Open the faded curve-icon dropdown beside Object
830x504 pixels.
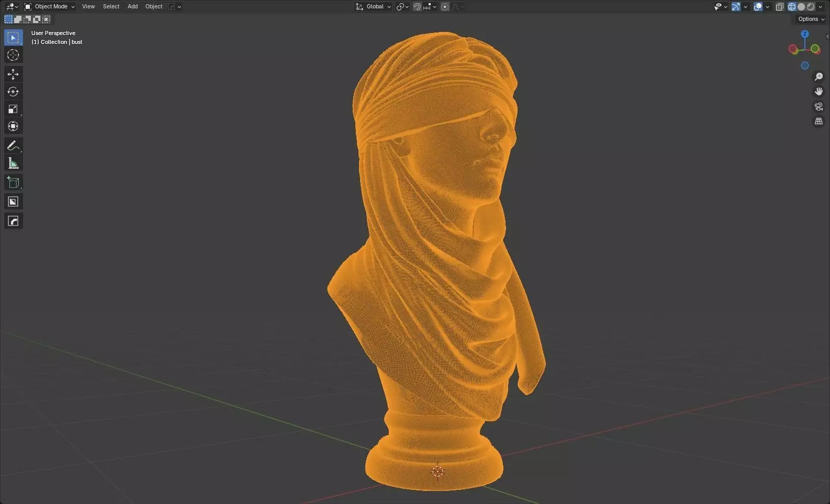point(175,7)
